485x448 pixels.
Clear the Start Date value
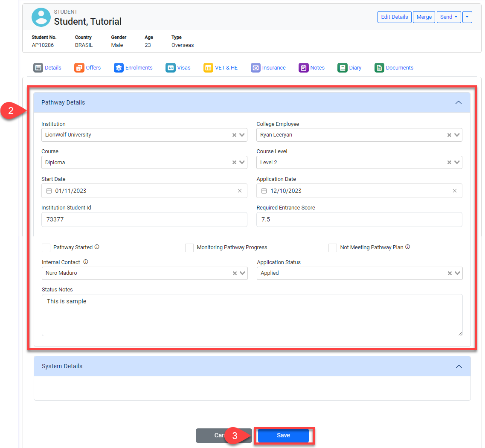click(x=239, y=191)
